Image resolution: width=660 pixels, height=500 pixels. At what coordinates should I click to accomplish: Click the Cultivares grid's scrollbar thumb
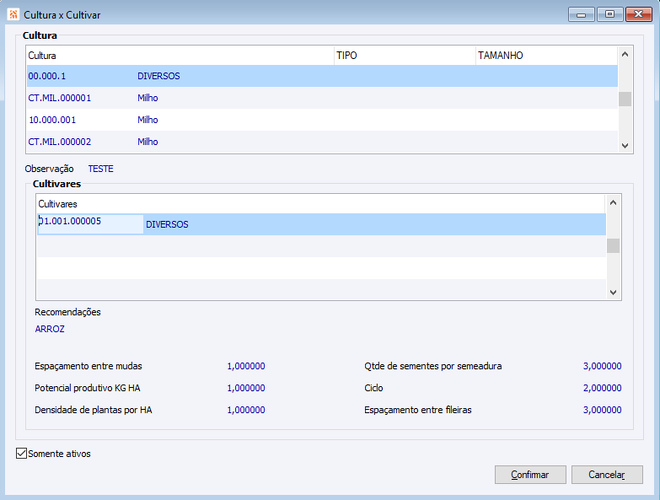[613, 246]
